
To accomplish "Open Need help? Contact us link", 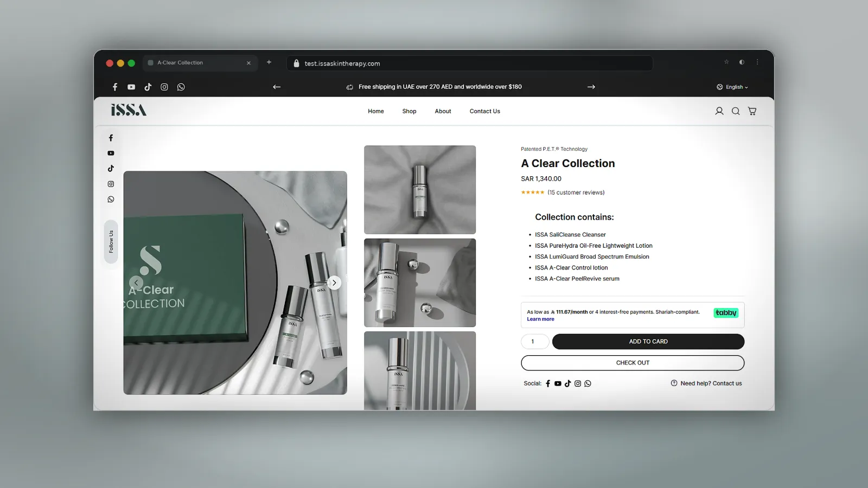I will point(706,383).
